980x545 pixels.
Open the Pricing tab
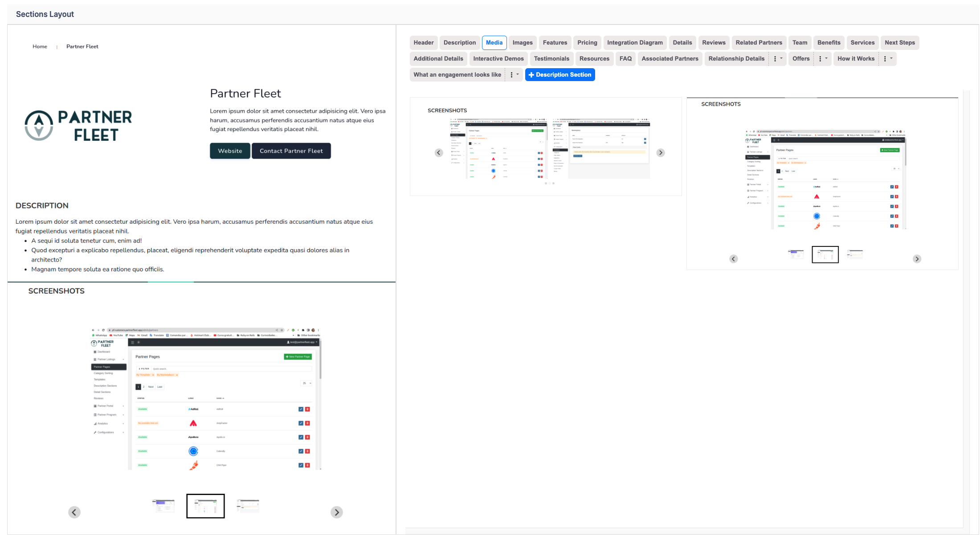(x=587, y=43)
